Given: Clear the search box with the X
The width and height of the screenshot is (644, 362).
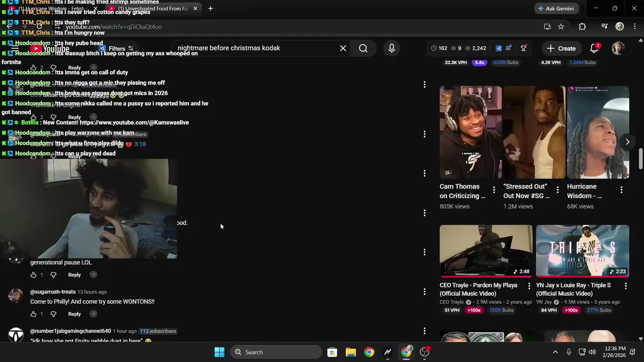Looking at the screenshot, I should point(343,48).
